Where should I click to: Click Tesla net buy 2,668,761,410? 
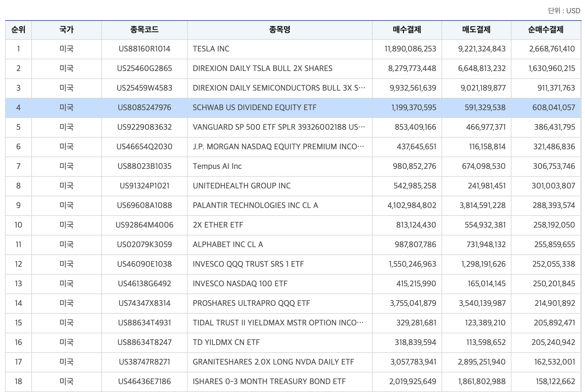(x=552, y=49)
